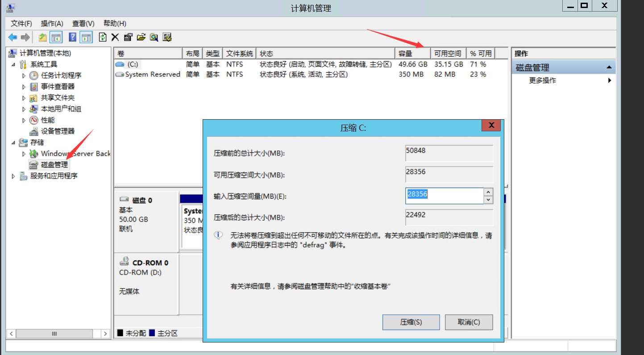Expand 任务计划程序 tree node
The image size is (644, 355).
pyautogui.click(x=23, y=75)
